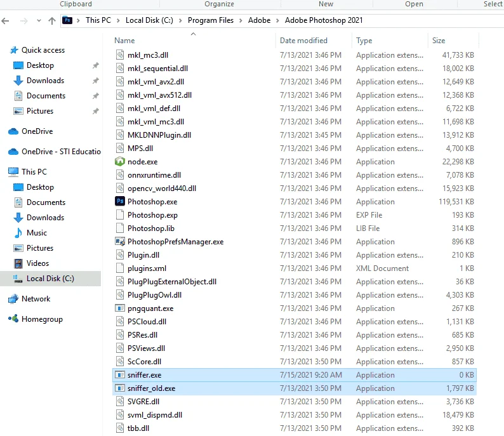The height and width of the screenshot is (436, 504).
Task: Open pinned Pictures under Quick access
Action: click(x=40, y=111)
